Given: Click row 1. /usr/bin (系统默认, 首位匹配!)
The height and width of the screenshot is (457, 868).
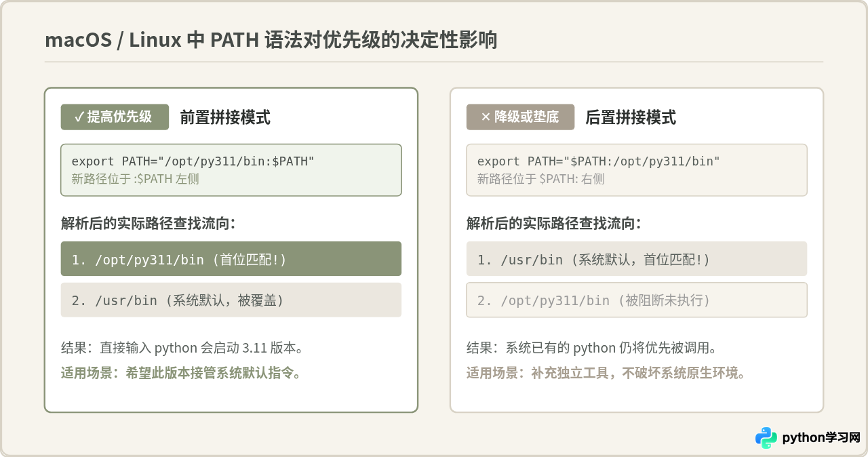Looking at the screenshot, I should 637,259.
